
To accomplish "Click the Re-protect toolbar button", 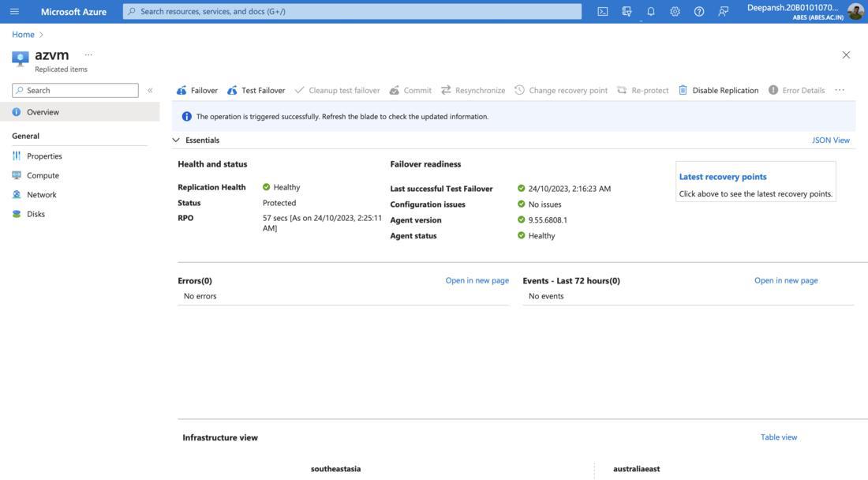I will pyautogui.click(x=642, y=90).
